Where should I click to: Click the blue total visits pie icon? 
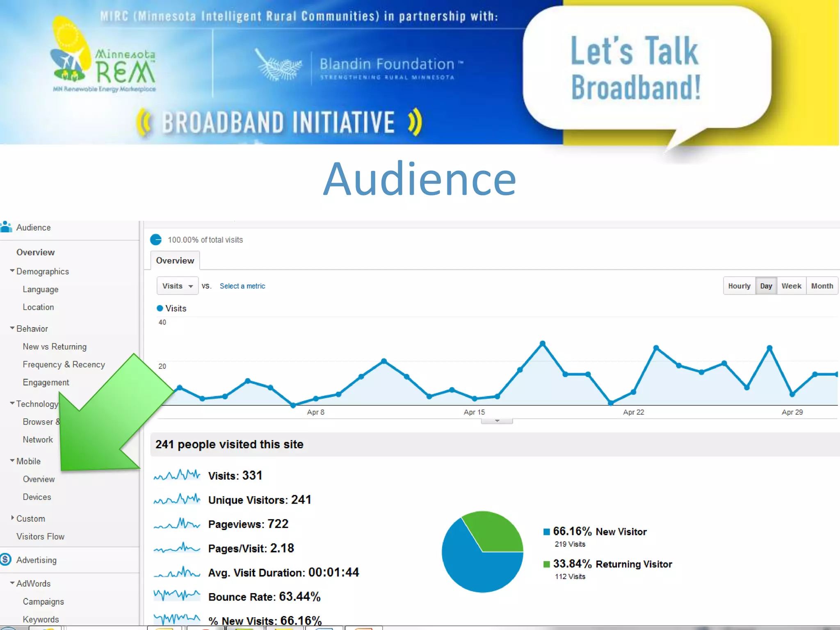(156, 240)
